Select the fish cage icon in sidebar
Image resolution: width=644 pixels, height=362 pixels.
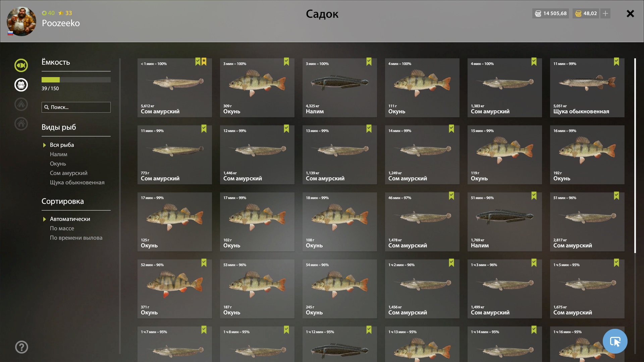[x=21, y=85]
